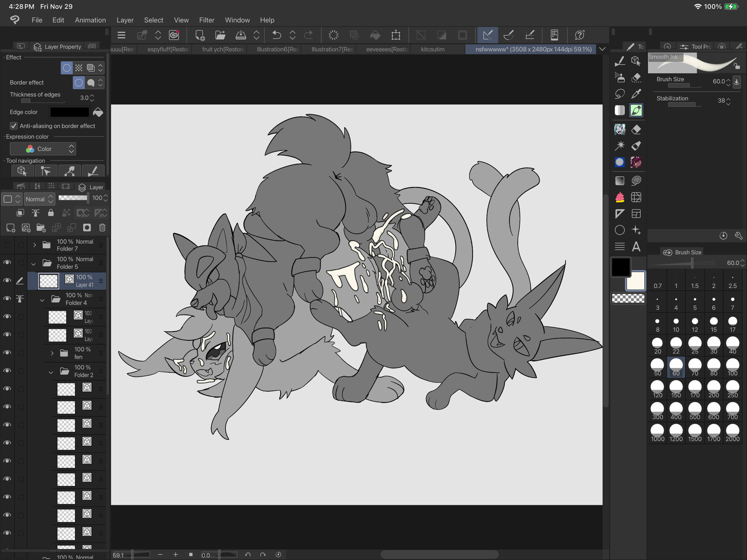
Task: Select the Lasso selection tool
Action: coord(620,93)
